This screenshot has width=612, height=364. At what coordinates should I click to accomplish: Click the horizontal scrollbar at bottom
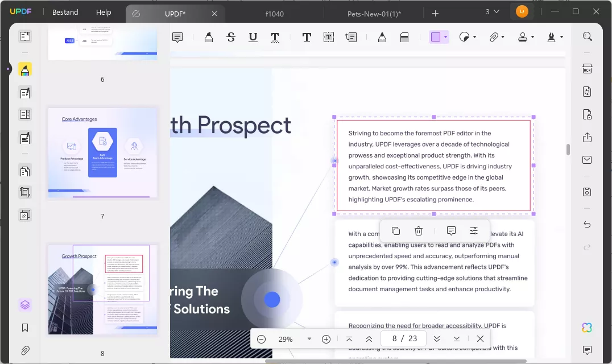[396, 361]
